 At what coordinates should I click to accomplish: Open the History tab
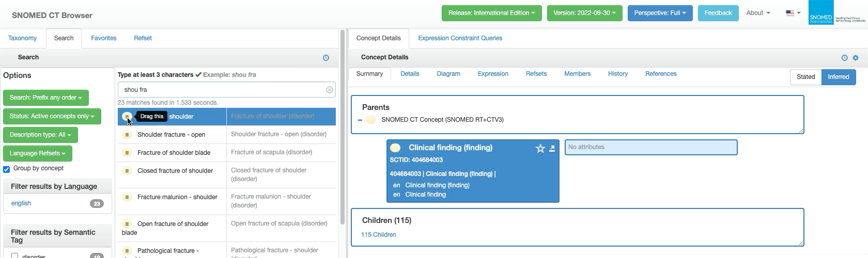(x=617, y=74)
